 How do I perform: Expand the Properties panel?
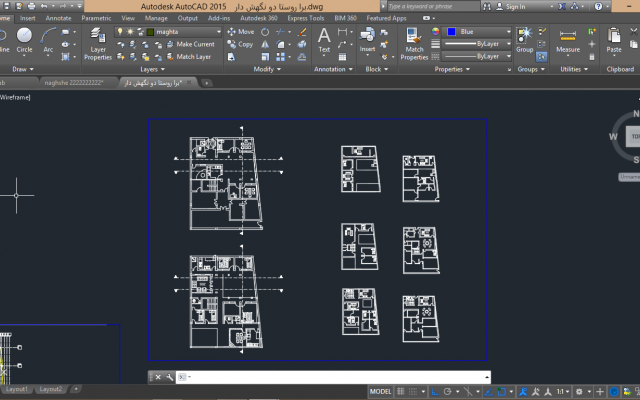point(452,69)
